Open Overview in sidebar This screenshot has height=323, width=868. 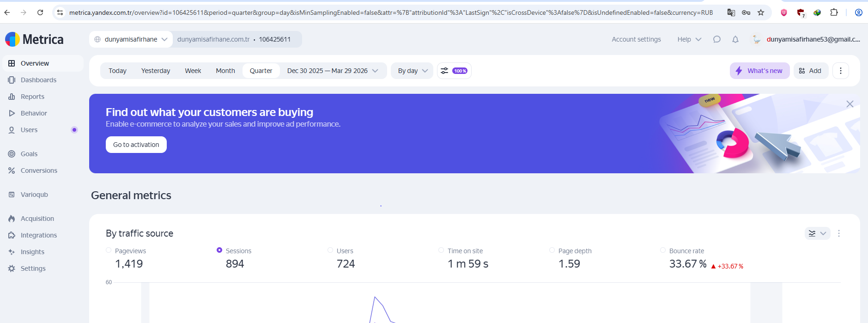[43, 63]
